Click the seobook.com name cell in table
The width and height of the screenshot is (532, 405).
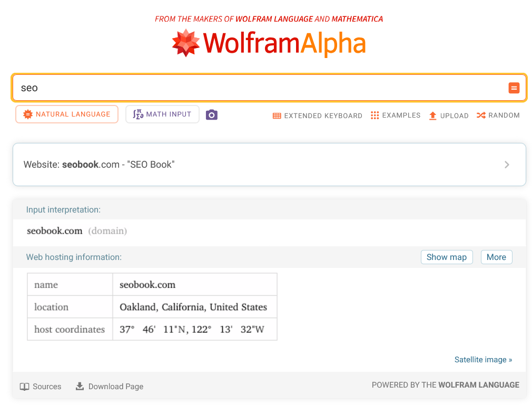point(195,284)
